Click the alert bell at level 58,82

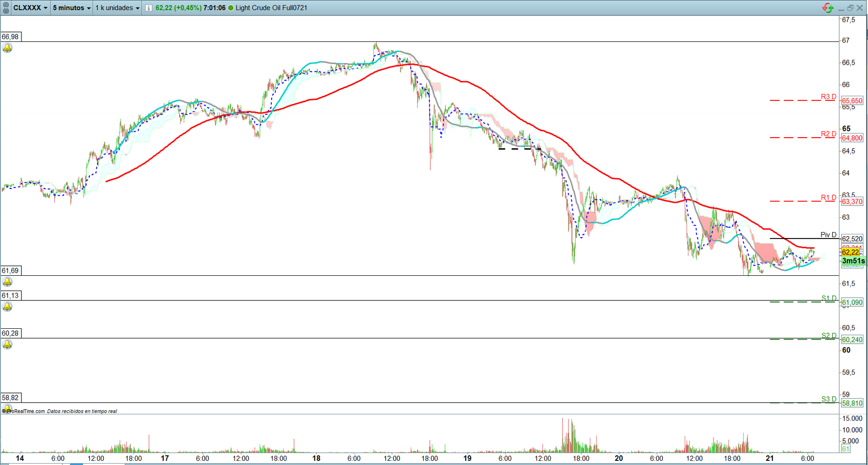point(7,408)
